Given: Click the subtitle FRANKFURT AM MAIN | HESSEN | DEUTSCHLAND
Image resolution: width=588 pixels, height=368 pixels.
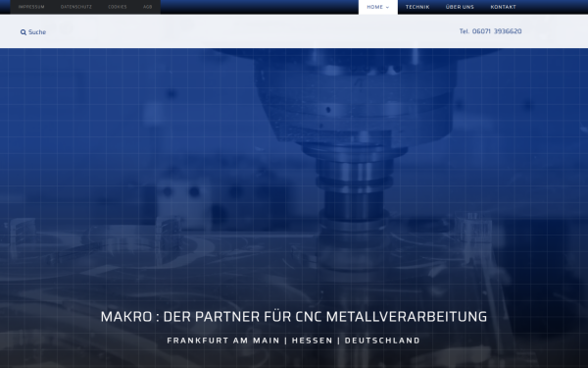Looking at the screenshot, I should coord(294,341).
